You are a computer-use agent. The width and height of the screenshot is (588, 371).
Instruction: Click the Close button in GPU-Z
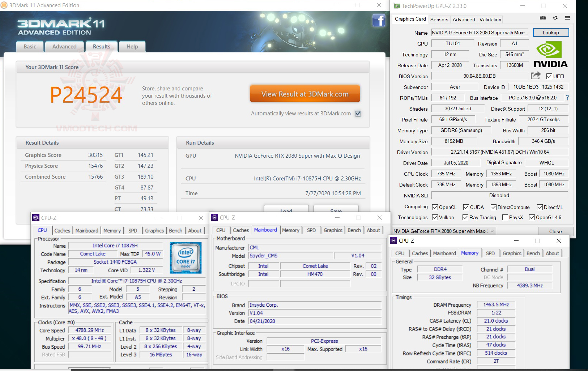(x=555, y=231)
